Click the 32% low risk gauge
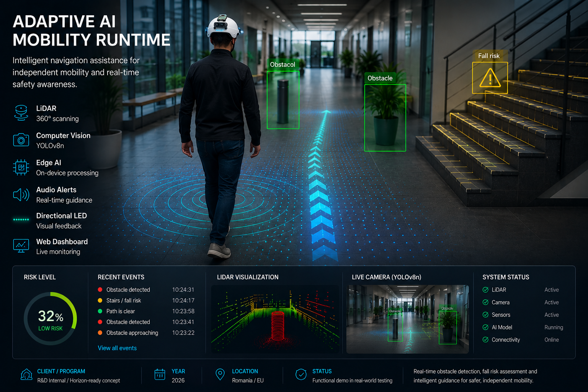The height and width of the screenshot is (392, 588). pyautogui.click(x=51, y=319)
